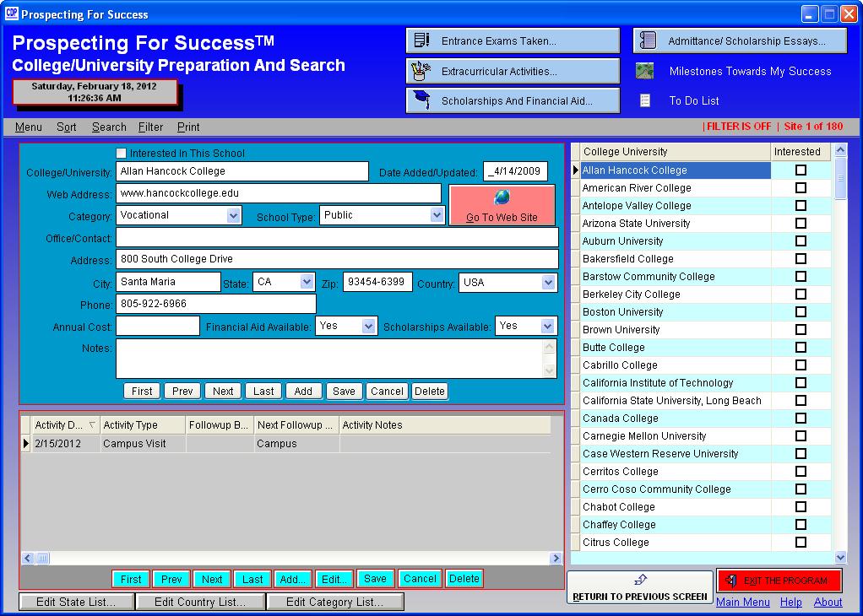Image resolution: width=863 pixels, height=616 pixels.
Task: Click the Campus Visit activity cell
Action: [x=143, y=443]
